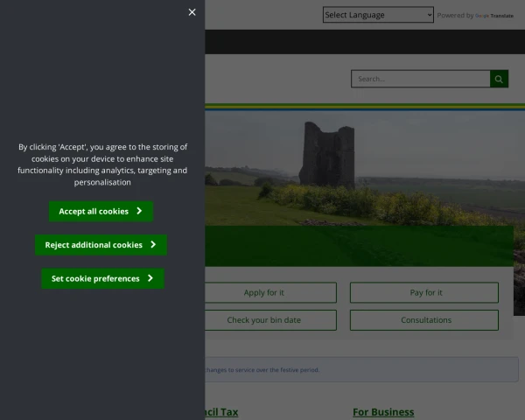The height and width of the screenshot is (420, 525).
Task: Click the castle ruins banner image
Action: click(365, 167)
